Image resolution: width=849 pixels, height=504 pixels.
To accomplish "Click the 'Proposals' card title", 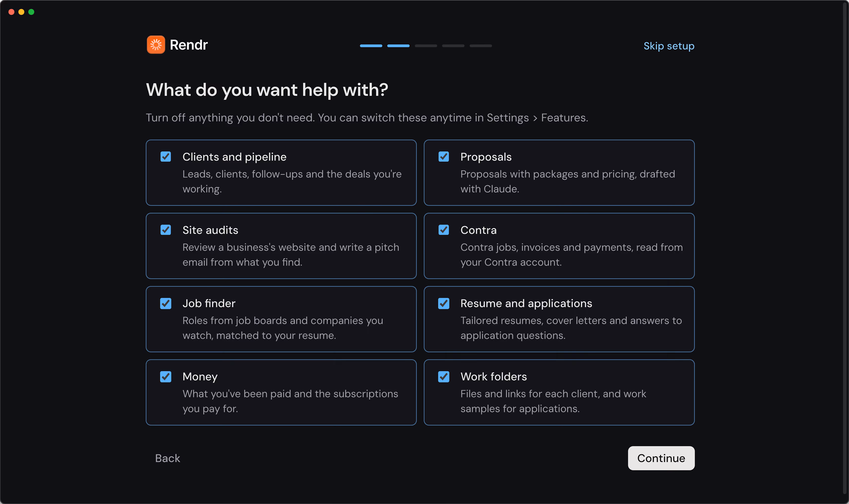I will click(x=486, y=157).
